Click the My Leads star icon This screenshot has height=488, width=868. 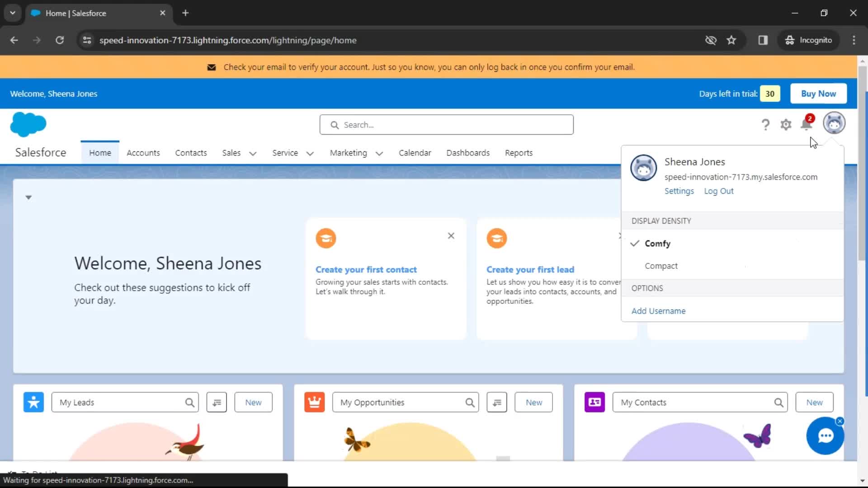33,402
